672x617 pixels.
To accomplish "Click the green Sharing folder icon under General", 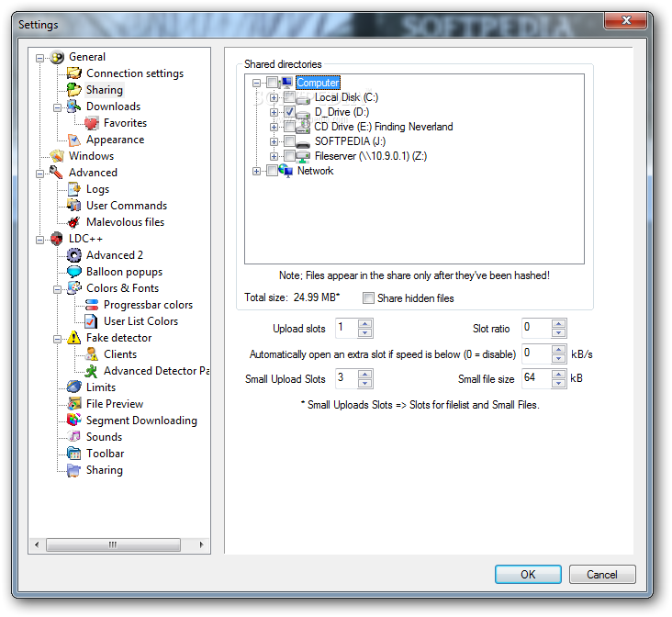I will (x=74, y=90).
